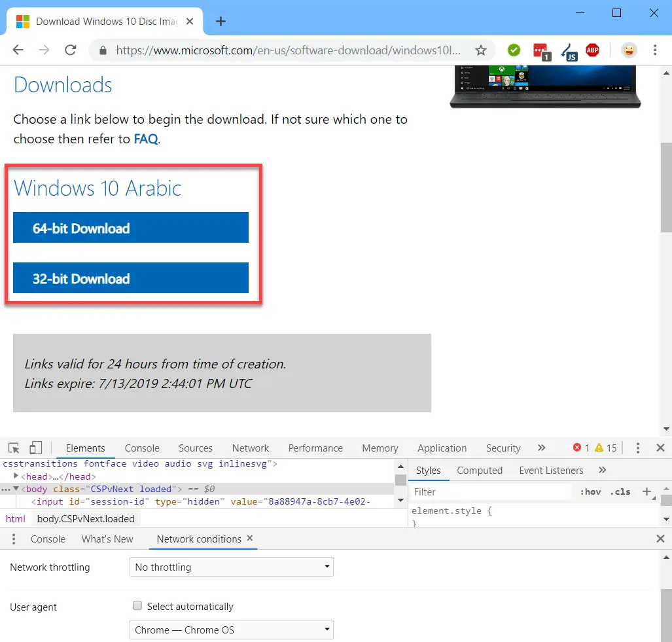Switch drawer to Console tab
This screenshot has height=642, width=672.
(48, 539)
